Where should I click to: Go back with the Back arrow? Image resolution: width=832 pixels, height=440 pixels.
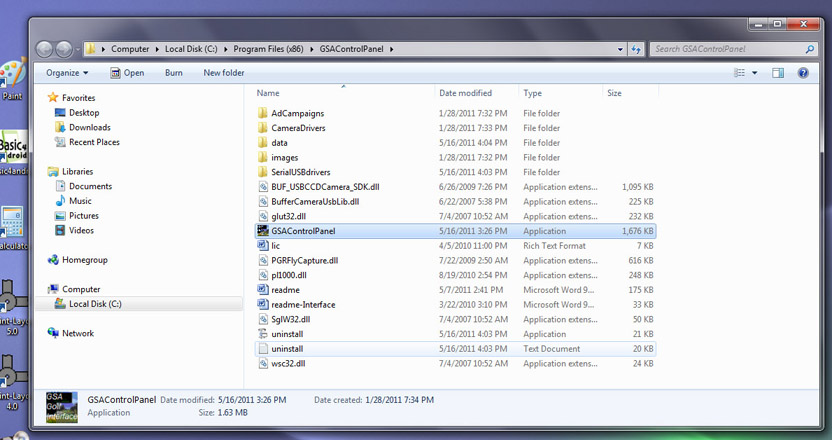point(45,49)
